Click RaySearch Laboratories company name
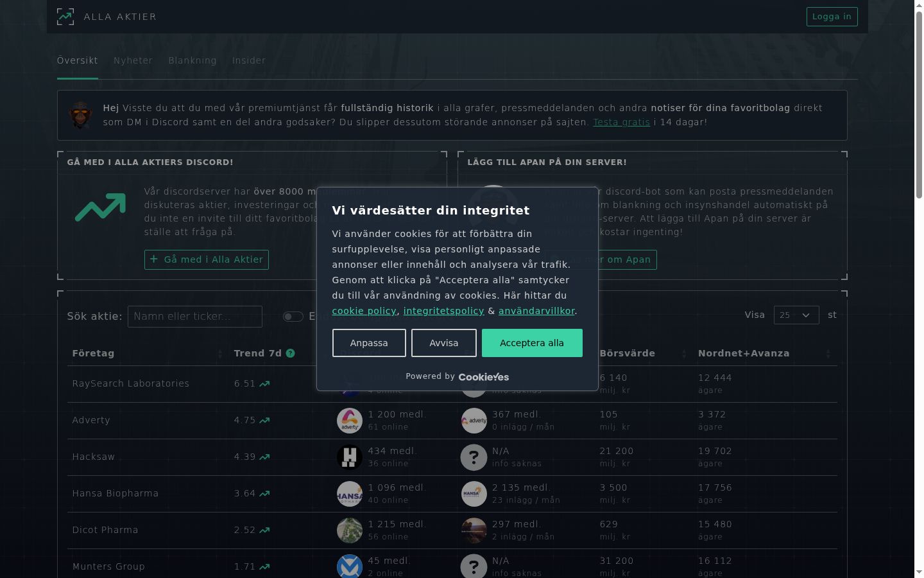 pos(131,384)
